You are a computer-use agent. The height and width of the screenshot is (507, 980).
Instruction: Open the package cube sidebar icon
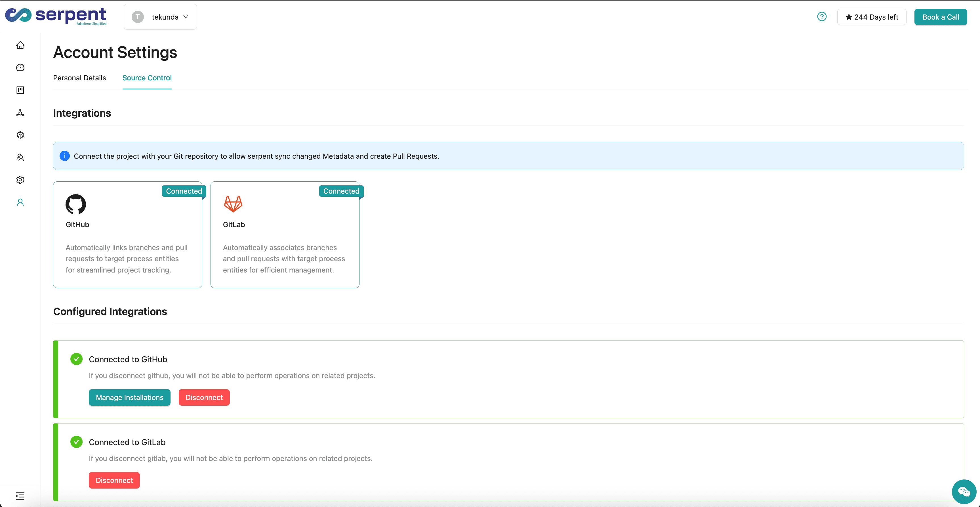pyautogui.click(x=20, y=135)
